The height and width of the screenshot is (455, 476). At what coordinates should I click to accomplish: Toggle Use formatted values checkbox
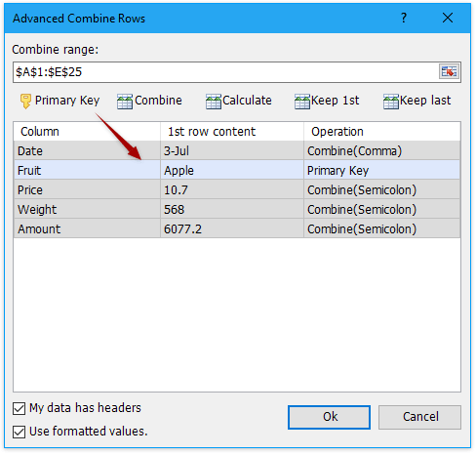[x=20, y=432]
